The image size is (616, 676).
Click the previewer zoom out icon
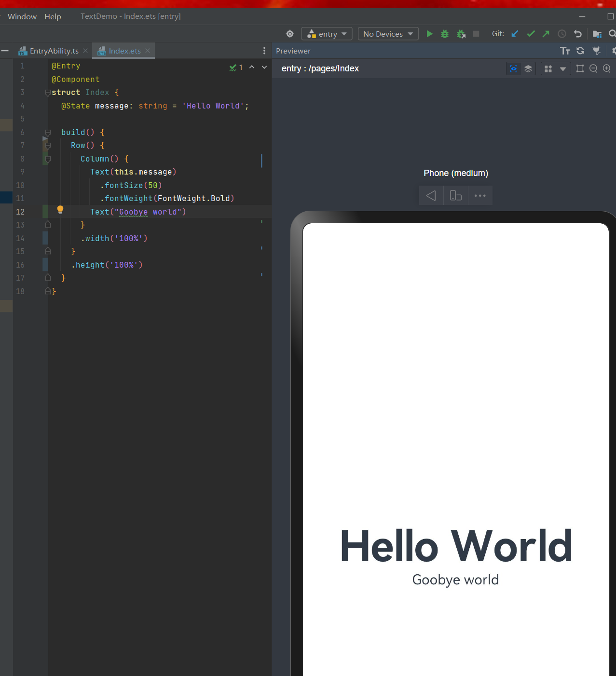click(593, 68)
